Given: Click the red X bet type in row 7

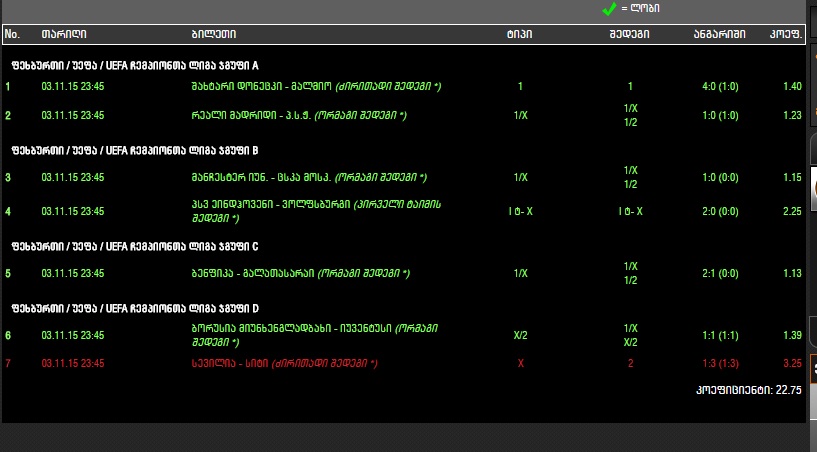Looking at the screenshot, I should [x=521, y=363].
